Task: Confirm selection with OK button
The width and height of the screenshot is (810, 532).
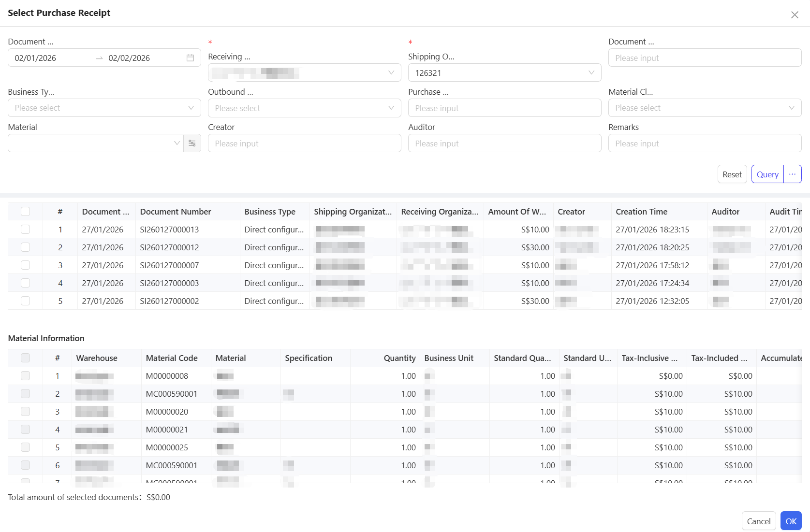Action: pyautogui.click(x=791, y=521)
